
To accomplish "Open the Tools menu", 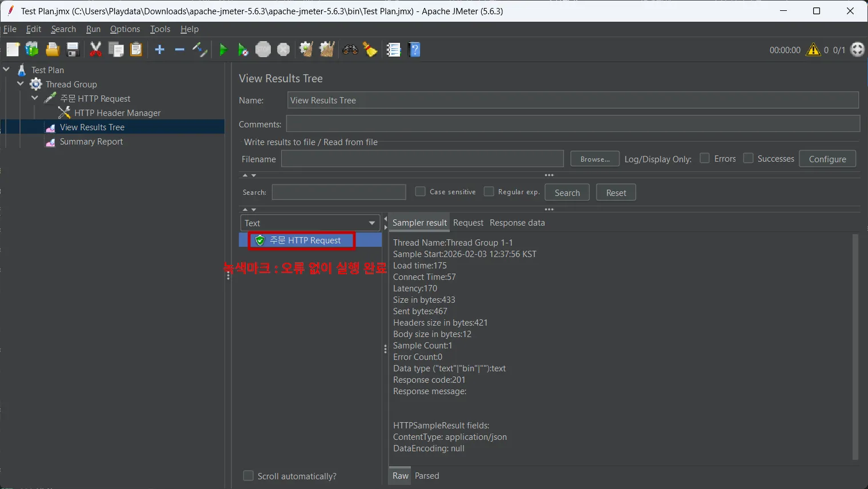I will point(160,29).
